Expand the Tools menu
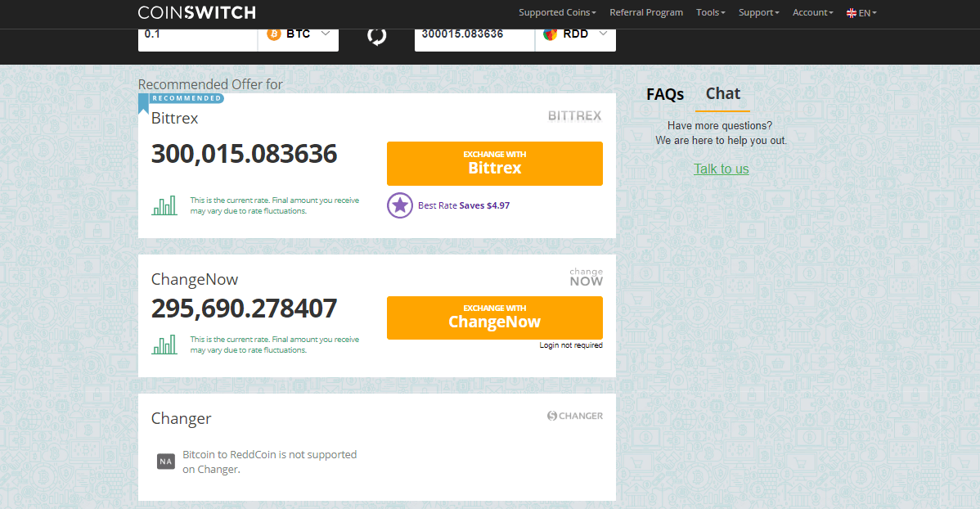The width and height of the screenshot is (980, 509). (x=711, y=12)
